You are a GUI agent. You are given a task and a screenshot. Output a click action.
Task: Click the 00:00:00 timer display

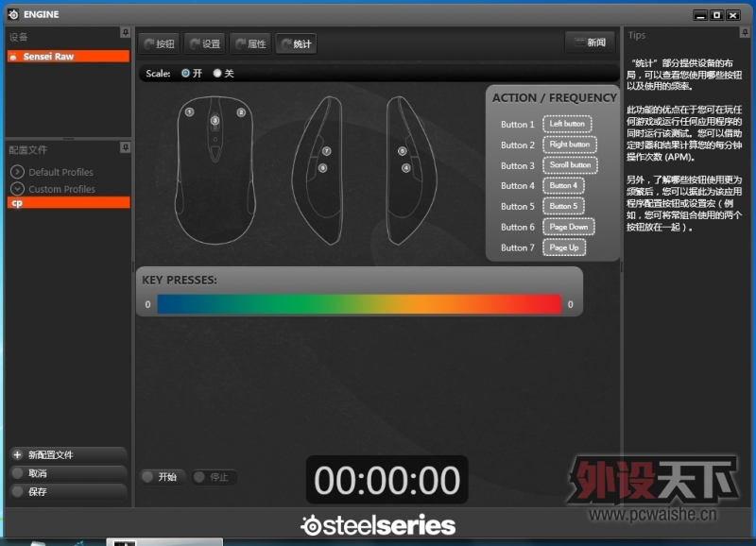coord(387,480)
